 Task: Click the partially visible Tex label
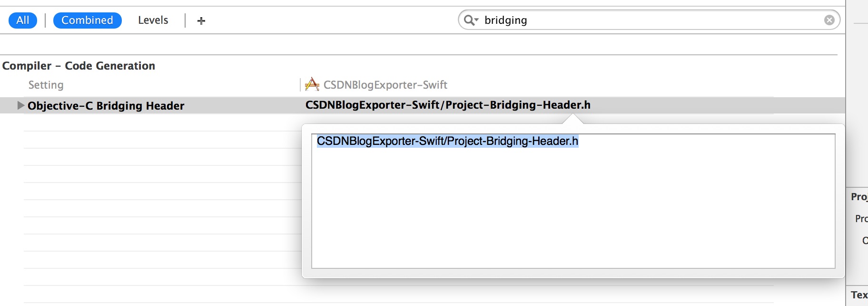pyautogui.click(x=859, y=295)
